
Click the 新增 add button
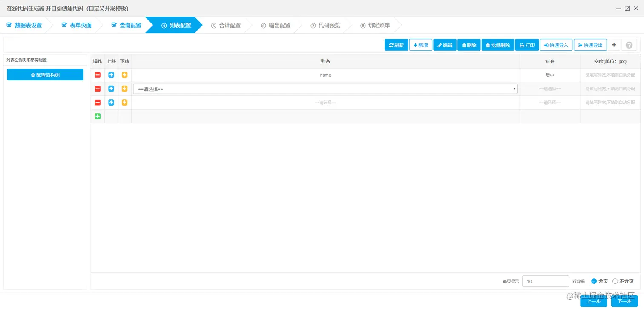tap(421, 45)
